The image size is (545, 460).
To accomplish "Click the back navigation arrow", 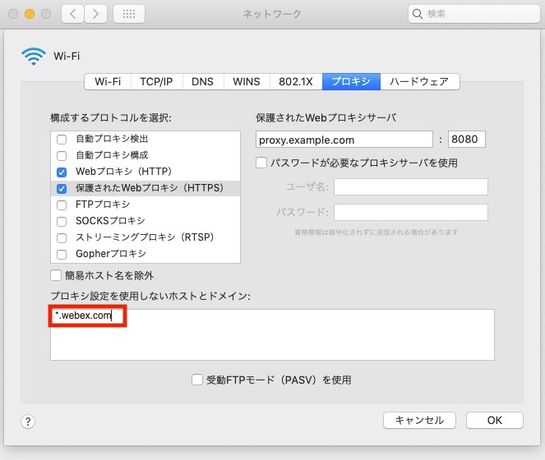I will coord(73,14).
